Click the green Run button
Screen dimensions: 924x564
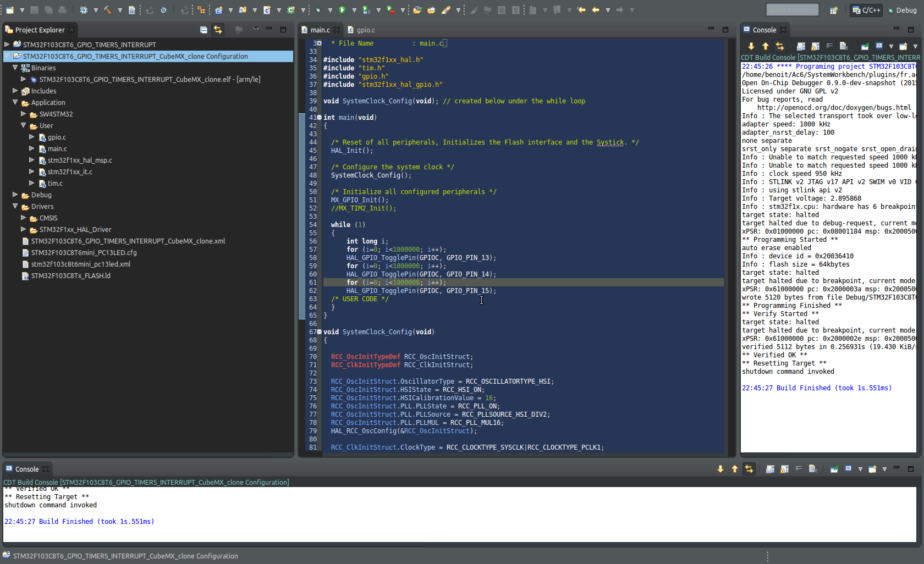(342, 10)
